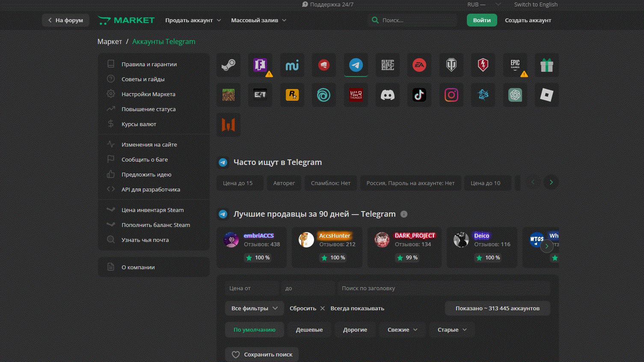This screenshot has height=362, width=644.
Task: Click Сбросить to reset filters
Action: point(307,308)
